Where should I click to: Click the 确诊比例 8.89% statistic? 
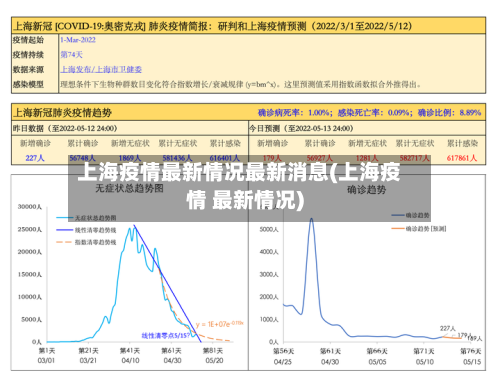point(449,113)
